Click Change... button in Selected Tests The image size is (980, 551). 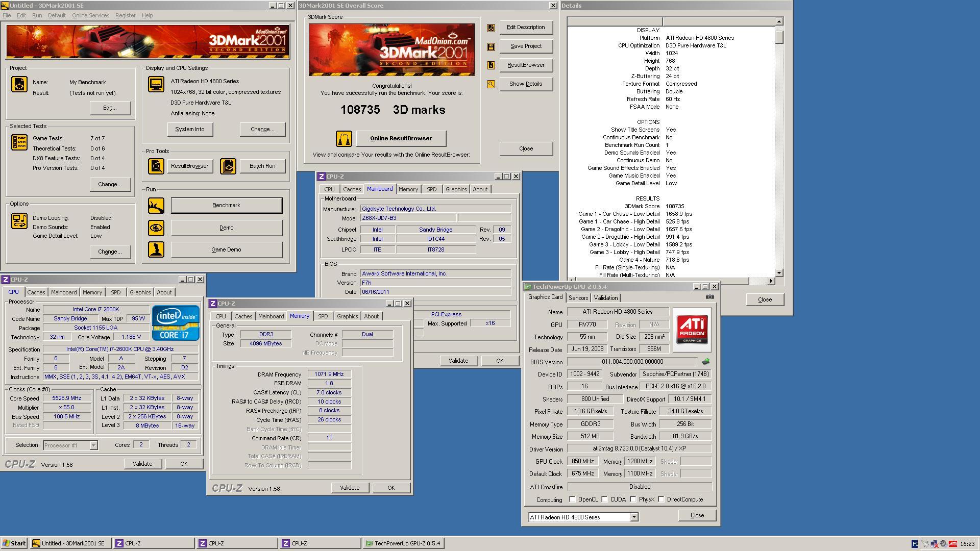click(110, 185)
